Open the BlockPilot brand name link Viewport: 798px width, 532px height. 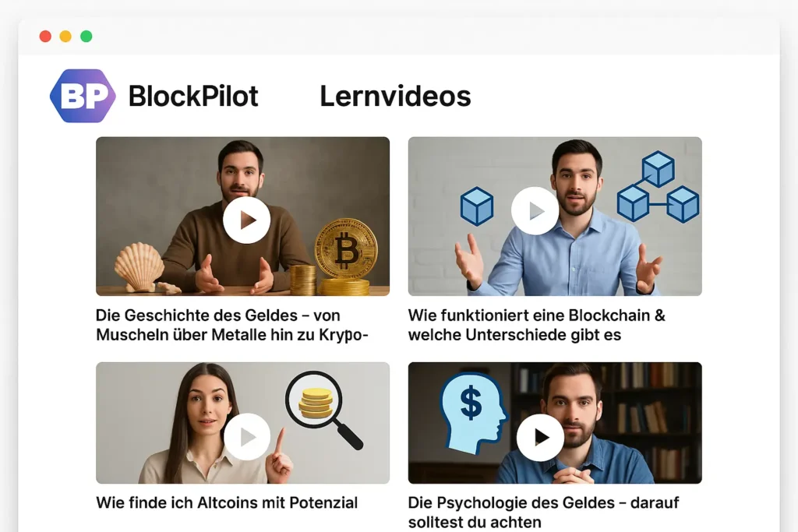(193, 96)
